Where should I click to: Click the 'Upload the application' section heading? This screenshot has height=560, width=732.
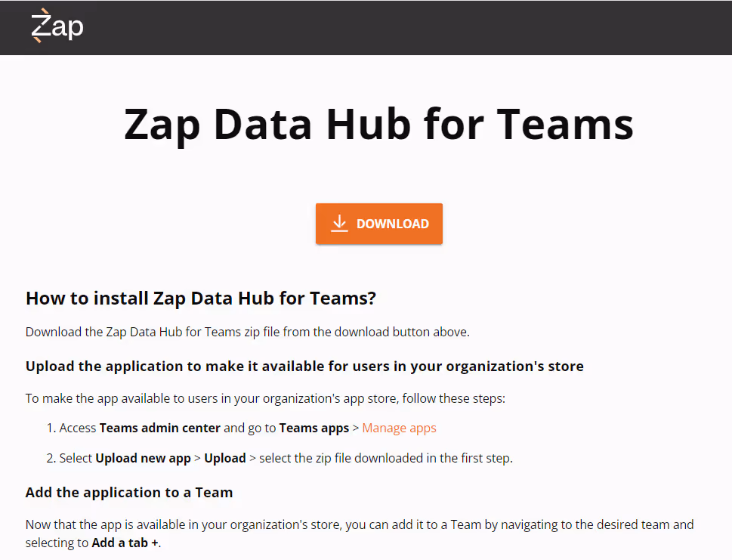[x=304, y=366]
